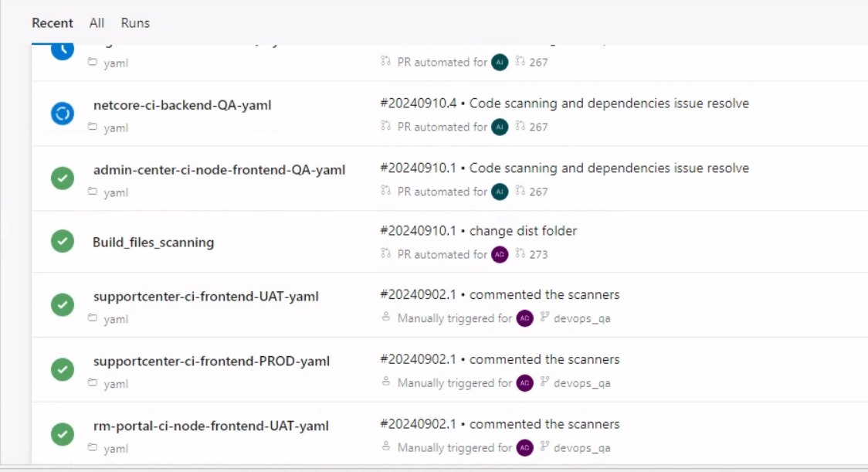Click running status icon for netcore-ci-backend-QA-yaml
Image resolution: width=868 pixels, height=472 pixels.
63,114
